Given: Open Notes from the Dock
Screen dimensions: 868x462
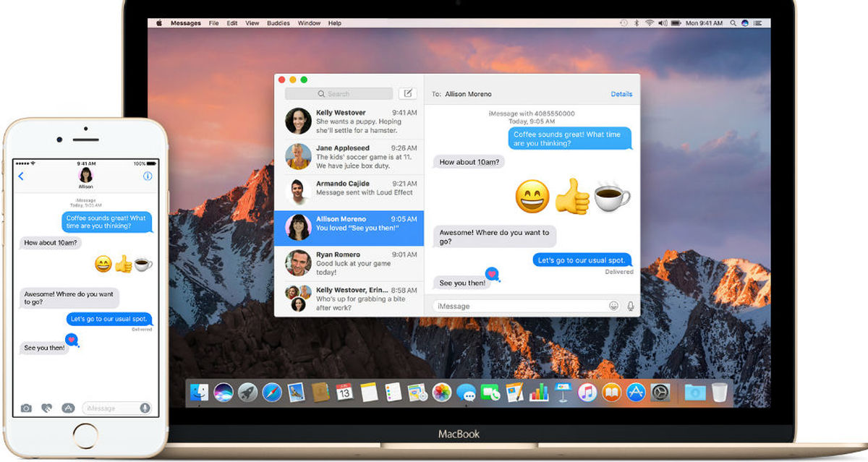Looking at the screenshot, I should 369,393.
